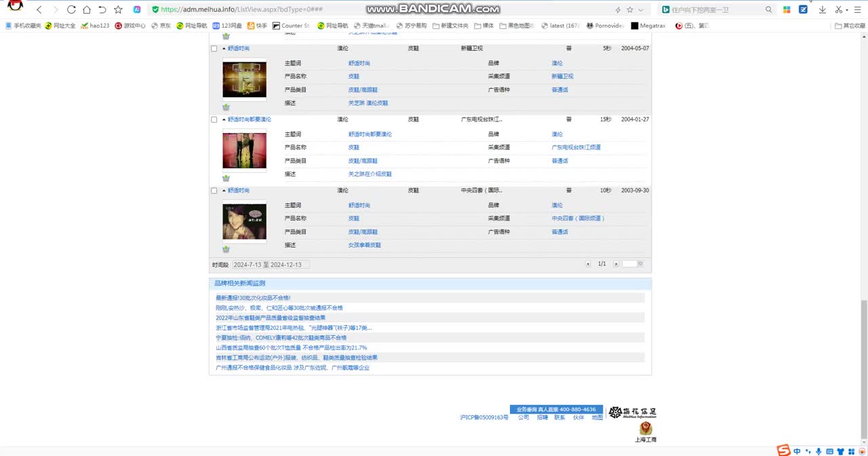
Task: Click the MeiHua Information logo
Action: coord(632,412)
